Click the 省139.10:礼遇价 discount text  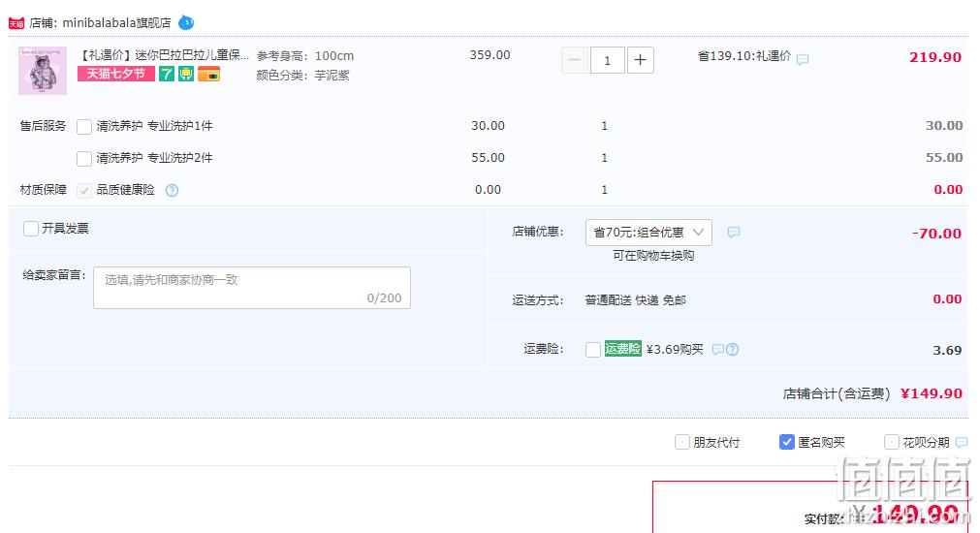(744, 56)
